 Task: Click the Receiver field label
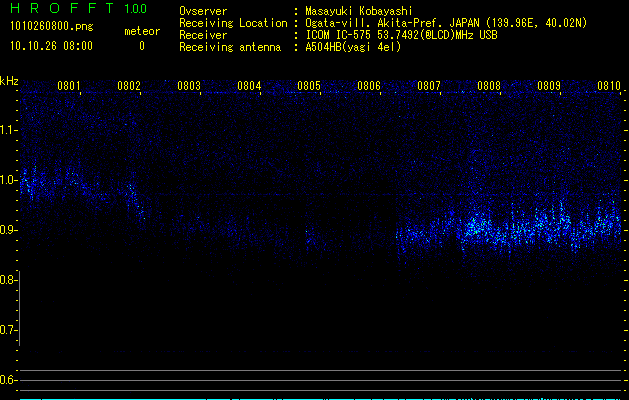pos(203,35)
